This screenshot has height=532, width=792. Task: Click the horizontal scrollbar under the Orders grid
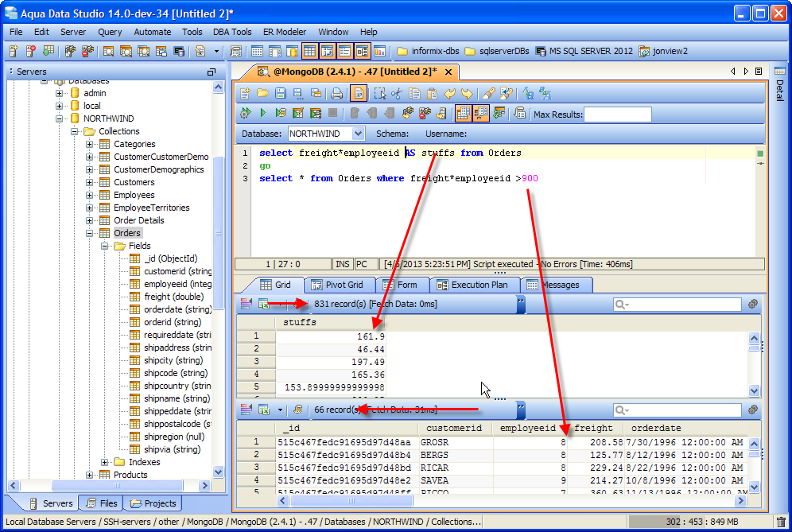coord(352,501)
